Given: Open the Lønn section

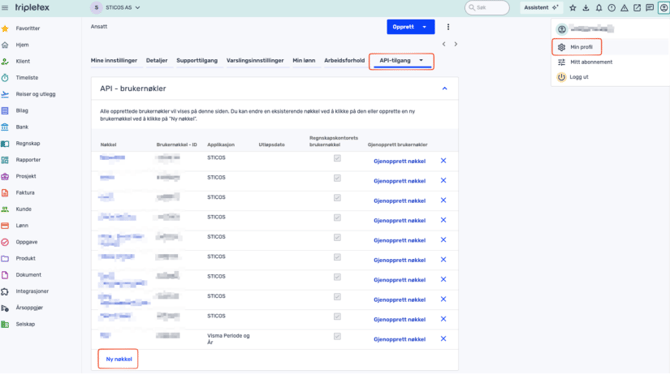Looking at the screenshot, I should (22, 226).
